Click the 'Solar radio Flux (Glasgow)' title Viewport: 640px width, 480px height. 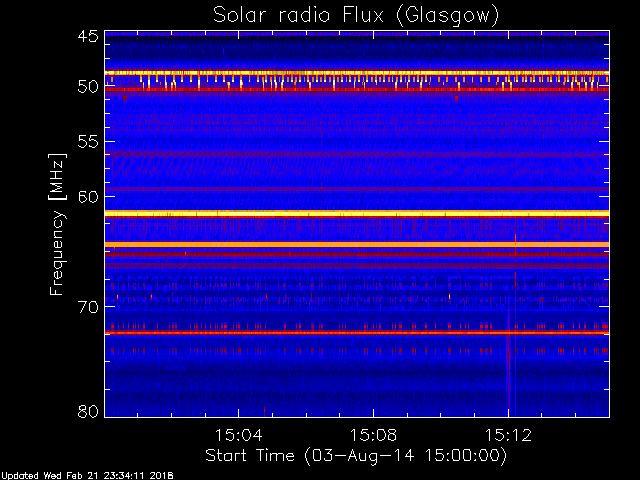(356, 16)
